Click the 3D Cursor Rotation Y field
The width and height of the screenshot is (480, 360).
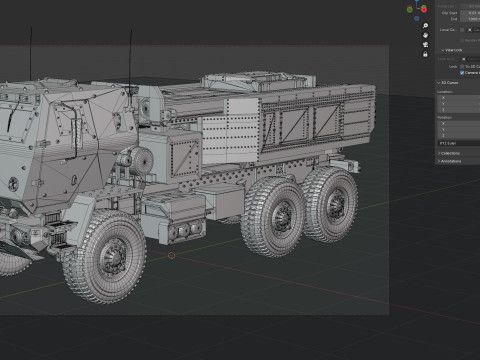click(459, 129)
